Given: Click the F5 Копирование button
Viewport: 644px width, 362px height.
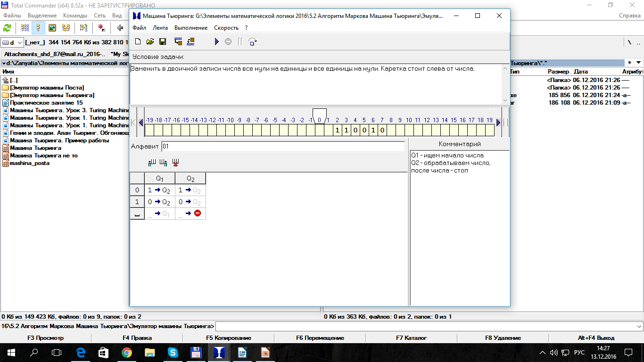Looking at the screenshot, I should [229, 338].
